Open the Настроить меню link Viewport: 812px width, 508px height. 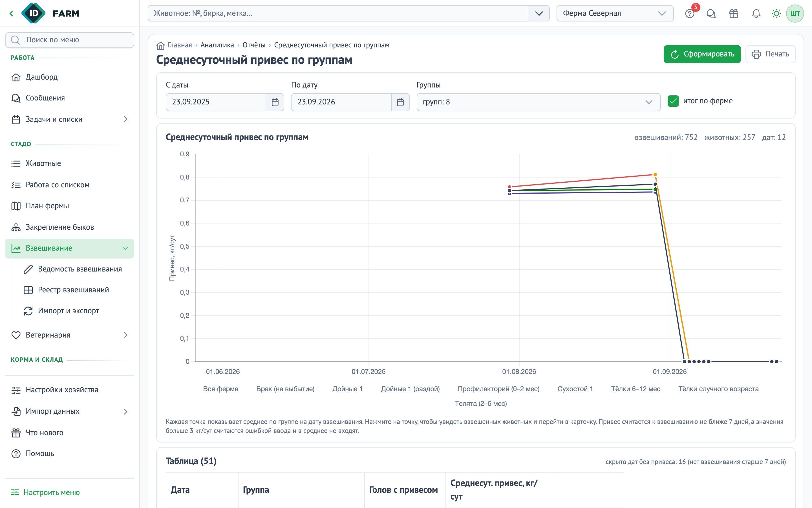(x=45, y=492)
